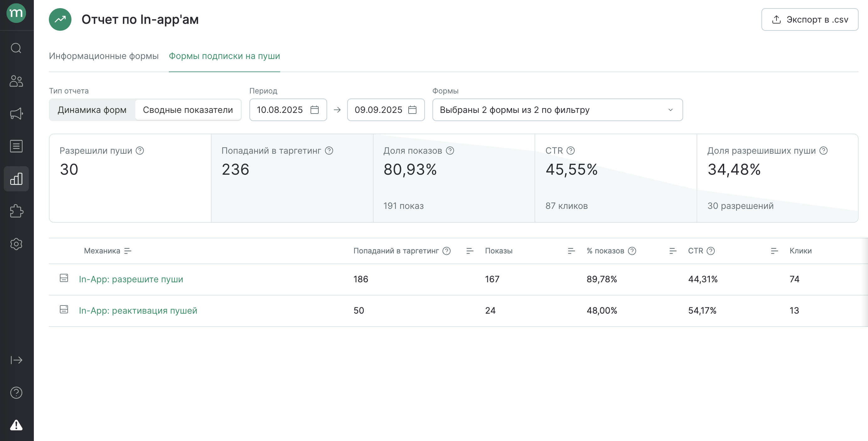Open calendar for start date 10.08.2025

pyautogui.click(x=314, y=110)
